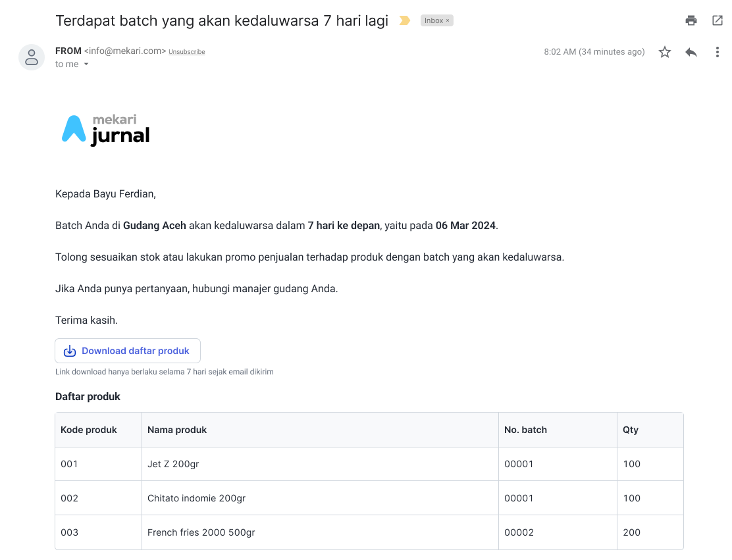Expand the 'to me' recipient details

[x=86, y=64]
